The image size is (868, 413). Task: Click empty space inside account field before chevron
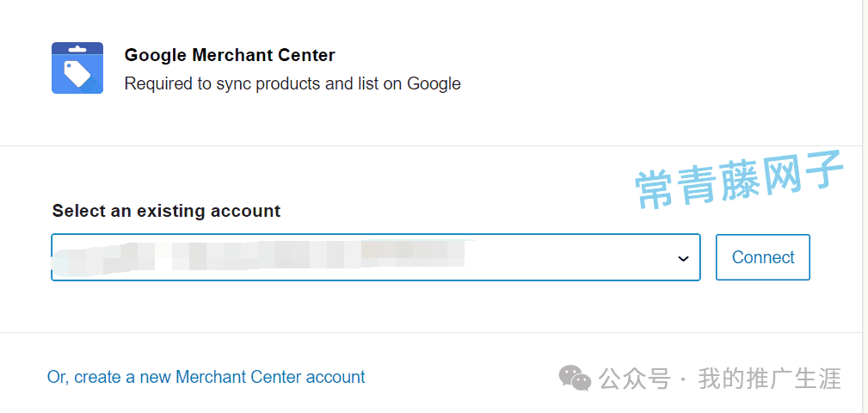coord(570,257)
